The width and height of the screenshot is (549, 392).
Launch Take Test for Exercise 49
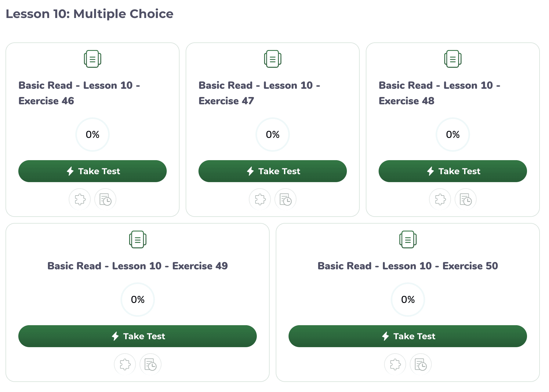[x=137, y=336]
